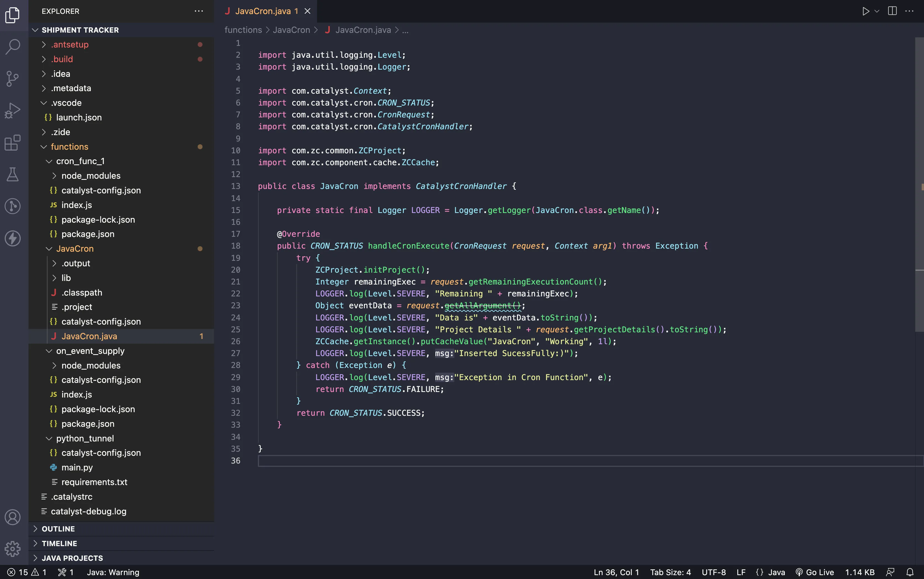Open the Search view icon
Image resolution: width=924 pixels, height=579 pixels.
[13, 47]
